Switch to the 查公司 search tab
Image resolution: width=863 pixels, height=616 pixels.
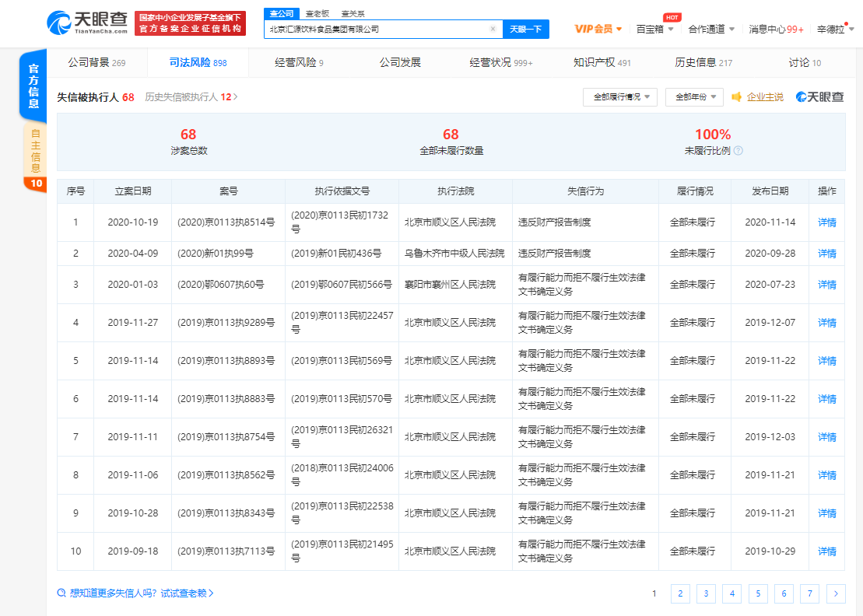pyautogui.click(x=282, y=13)
